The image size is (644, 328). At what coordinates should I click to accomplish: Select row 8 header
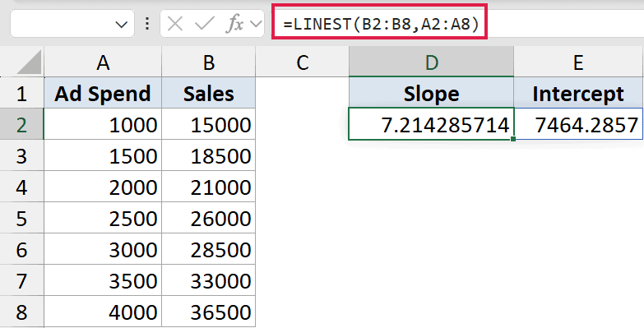coord(21,312)
